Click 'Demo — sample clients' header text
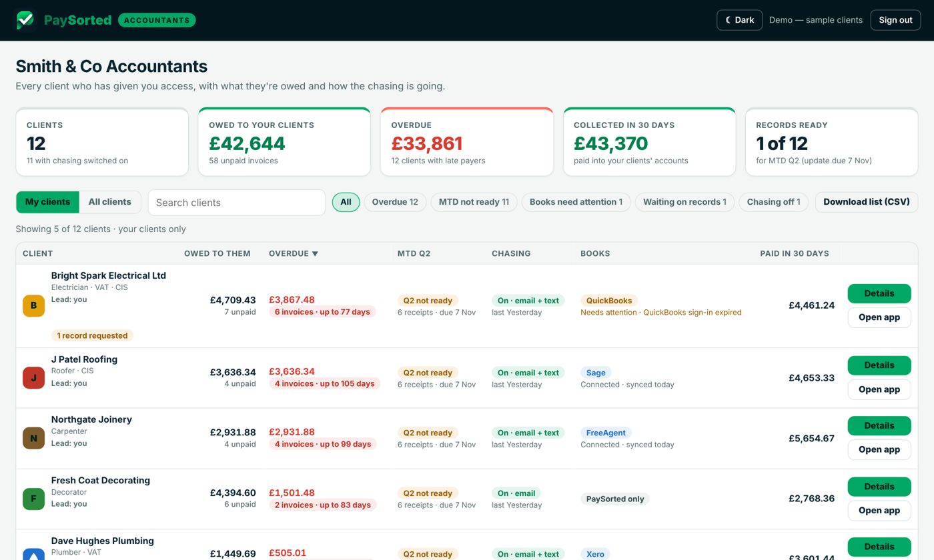Image resolution: width=934 pixels, height=560 pixels. pyautogui.click(x=816, y=20)
